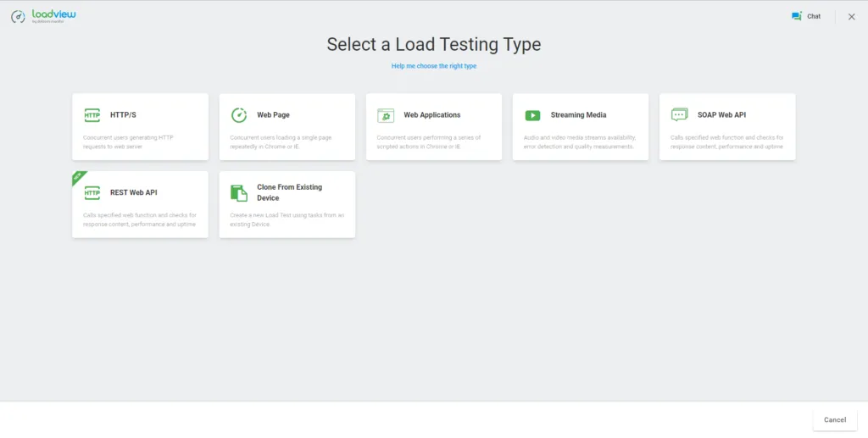The image size is (868, 438).
Task: Click 'Audio and video media streams availability' description
Action: tap(580, 142)
